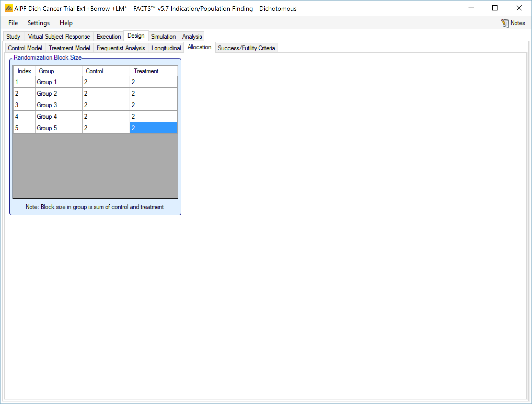
Task: Switch to Virtual Subject Response tab
Action: click(59, 37)
